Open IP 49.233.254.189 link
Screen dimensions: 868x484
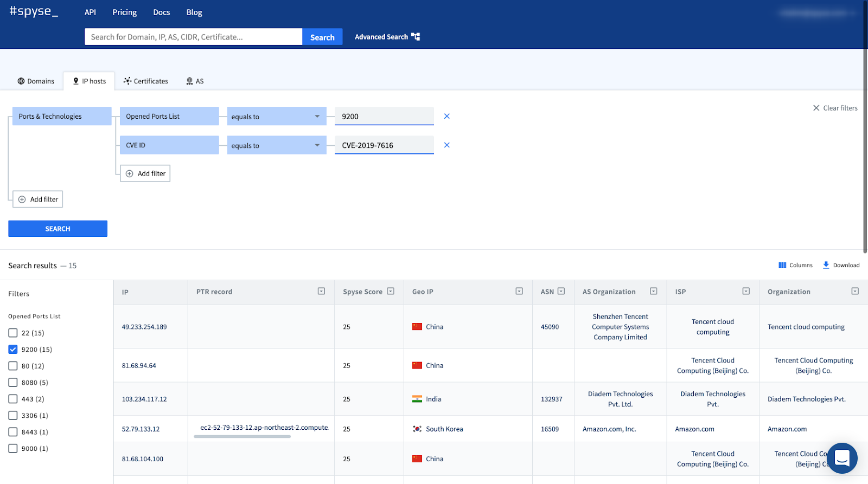144,327
